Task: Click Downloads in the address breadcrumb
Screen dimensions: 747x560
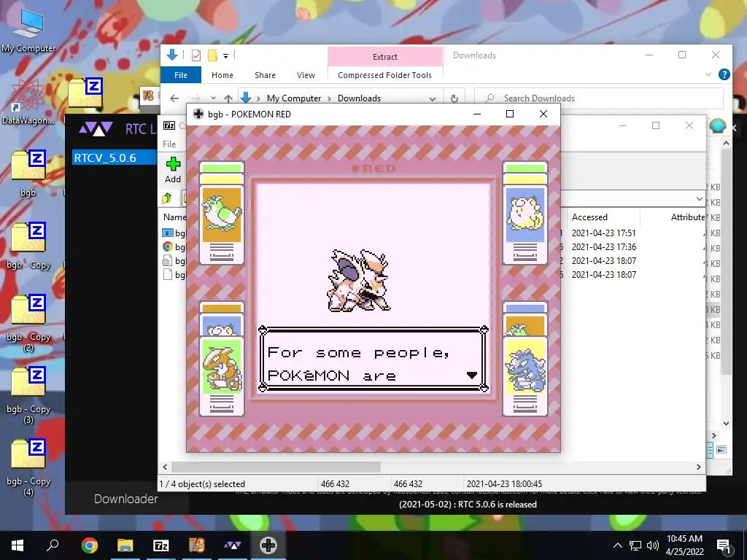Action: [359, 98]
